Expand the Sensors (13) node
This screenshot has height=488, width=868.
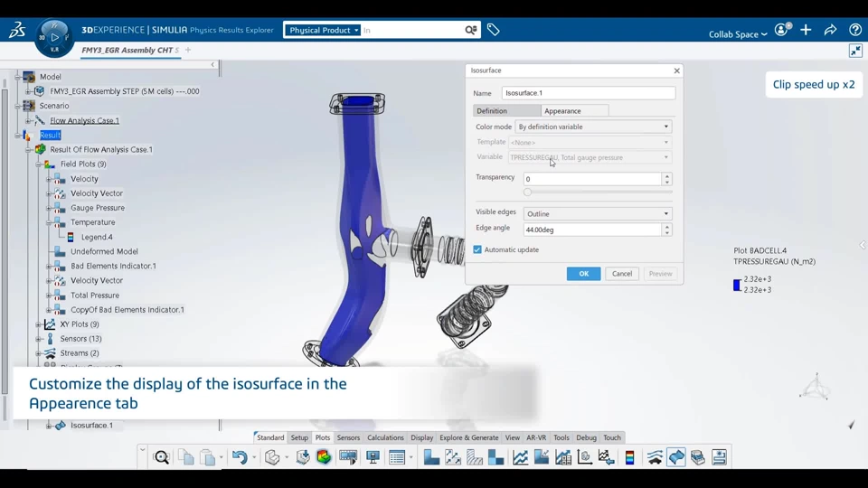pos(38,339)
